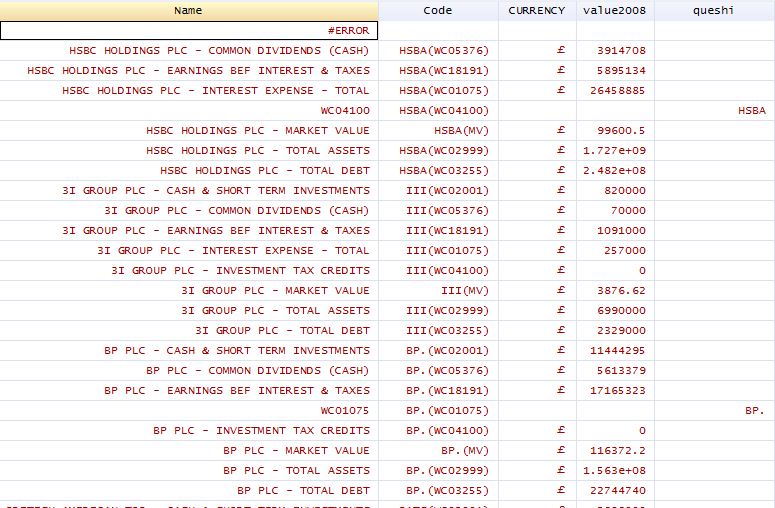The height and width of the screenshot is (508, 775).
Task: Select the Code column header
Action: coord(438,10)
